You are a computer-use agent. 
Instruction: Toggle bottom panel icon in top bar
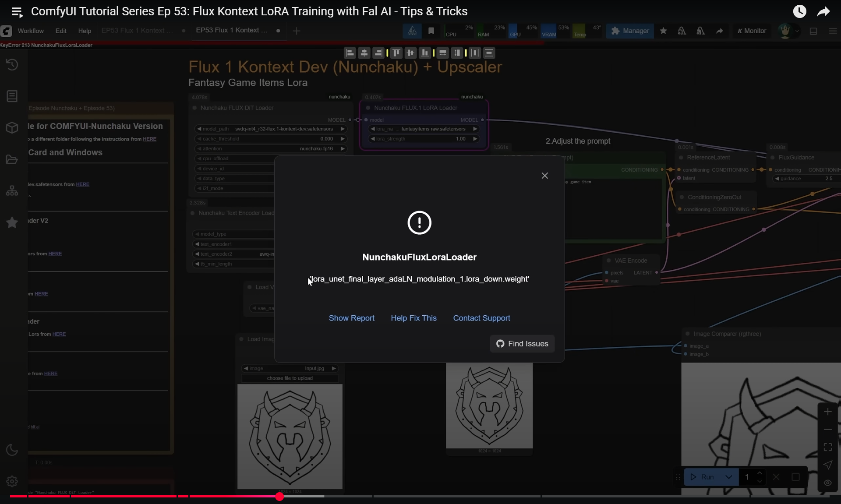[x=813, y=31]
